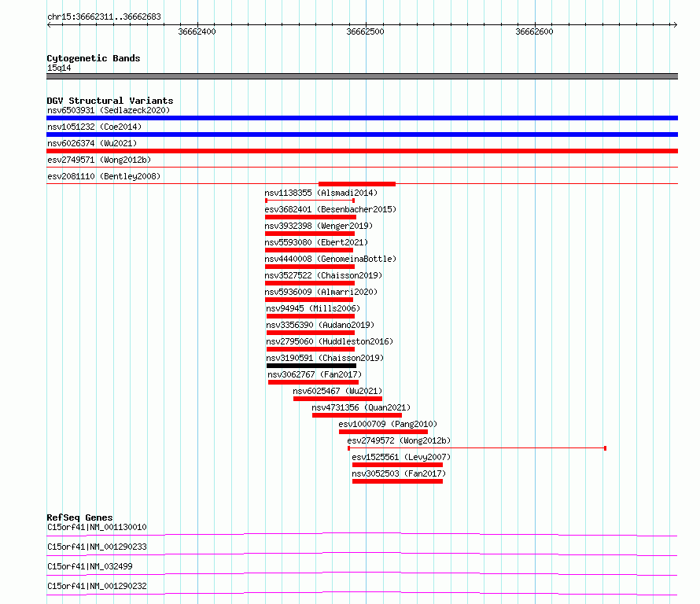Image resolution: width=700 pixels, height=604 pixels.
Task: Click the ruler's right arrow end
Action: coord(675,24)
